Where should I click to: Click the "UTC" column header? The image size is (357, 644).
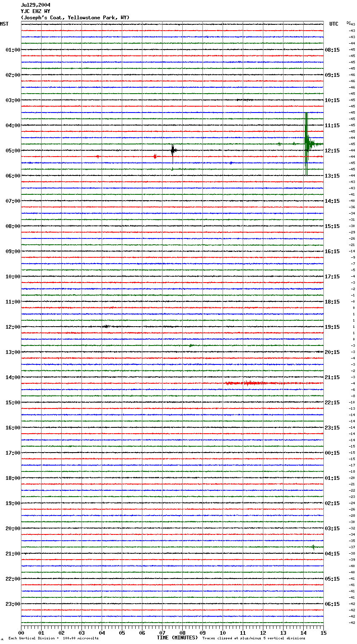(x=334, y=24)
